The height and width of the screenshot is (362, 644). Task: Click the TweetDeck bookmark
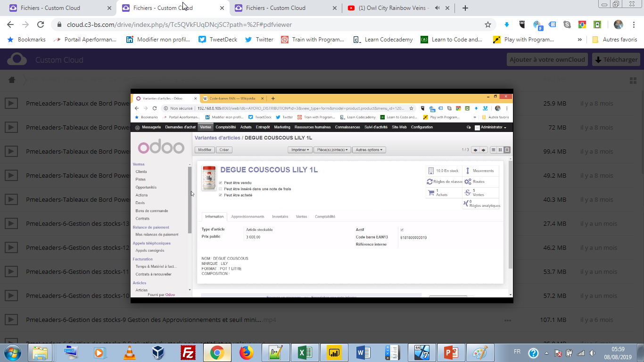[219, 40]
